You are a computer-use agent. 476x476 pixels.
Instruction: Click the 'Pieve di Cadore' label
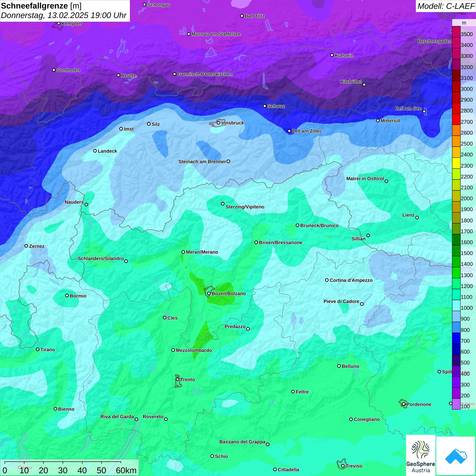tap(341, 301)
